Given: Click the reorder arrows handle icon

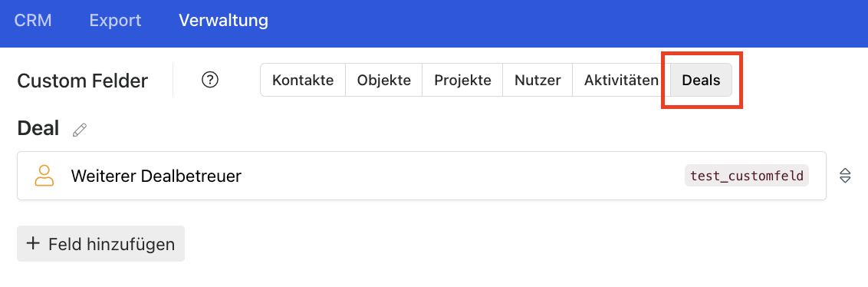Looking at the screenshot, I should tap(845, 176).
